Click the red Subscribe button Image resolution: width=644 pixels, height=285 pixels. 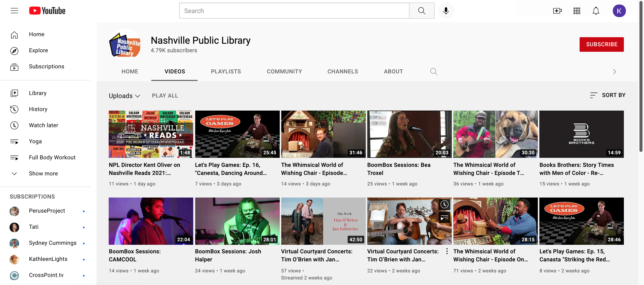pos(601,44)
